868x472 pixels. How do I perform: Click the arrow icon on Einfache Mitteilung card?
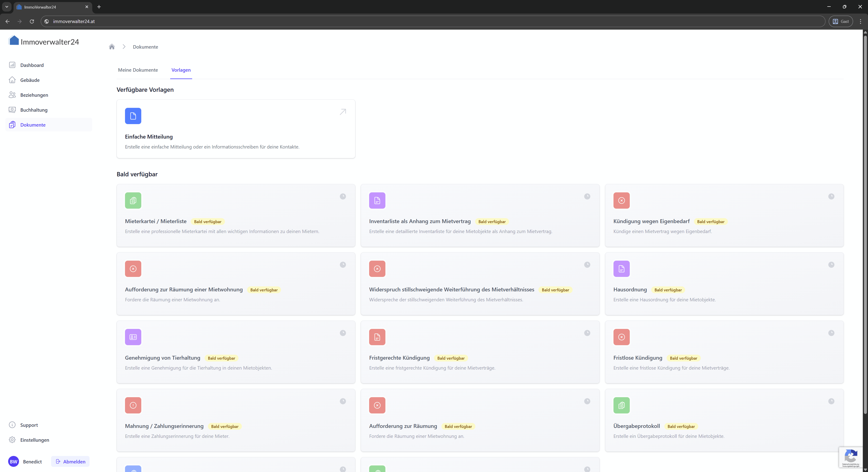pyautogui.click(x=343, y=112)
